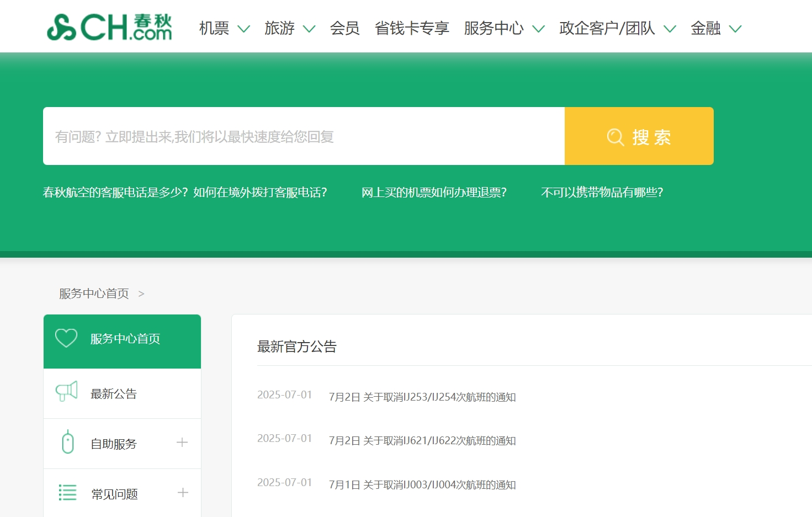This screenshot has width=812, height=517.
Task: Click the 2025-07-01 date beside IJ253/IJ254 notice
Action: point(285,395)
